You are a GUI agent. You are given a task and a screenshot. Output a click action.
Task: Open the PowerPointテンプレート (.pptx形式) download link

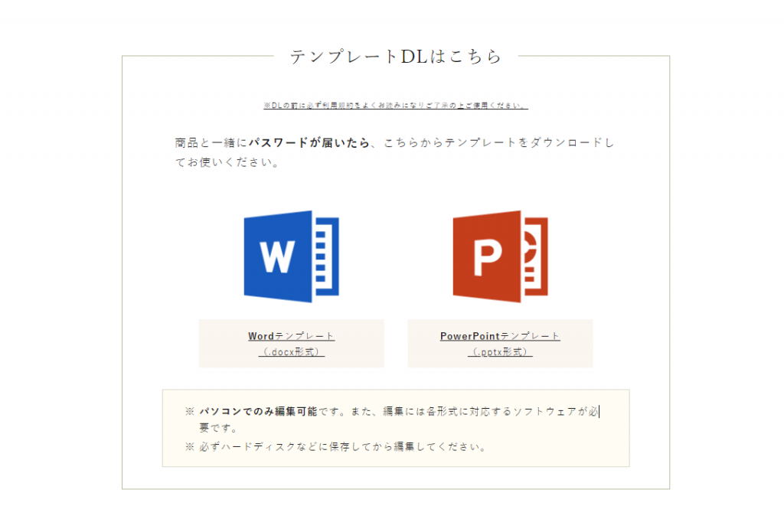498,335
